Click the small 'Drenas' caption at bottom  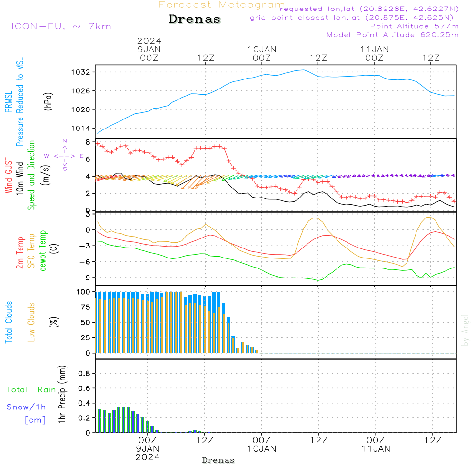point(218,460)
